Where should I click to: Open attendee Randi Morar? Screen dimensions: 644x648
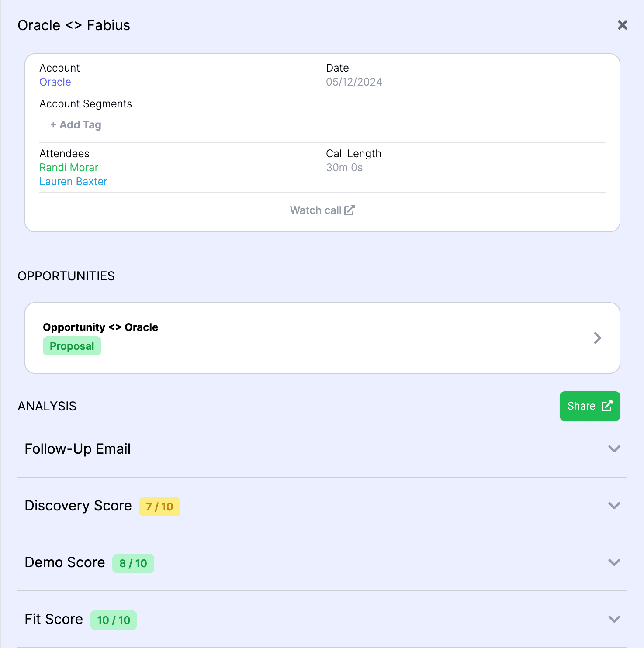(x=69, y=168)
